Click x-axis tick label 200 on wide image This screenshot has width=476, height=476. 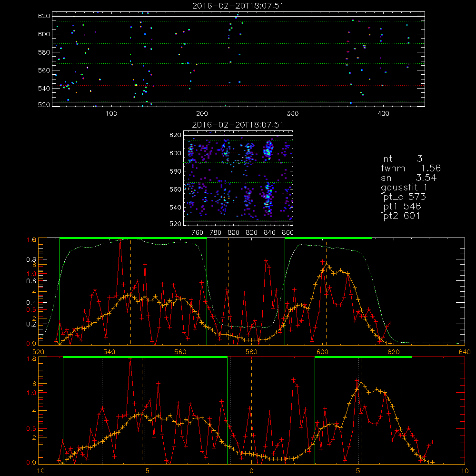202,114
